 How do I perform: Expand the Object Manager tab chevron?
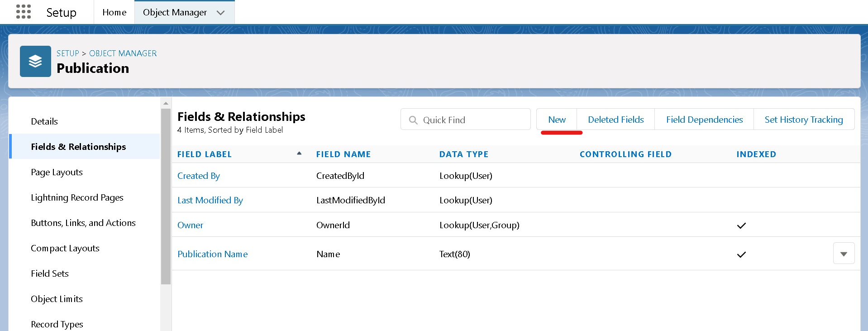pyautogui.click(x=221, y=13)
